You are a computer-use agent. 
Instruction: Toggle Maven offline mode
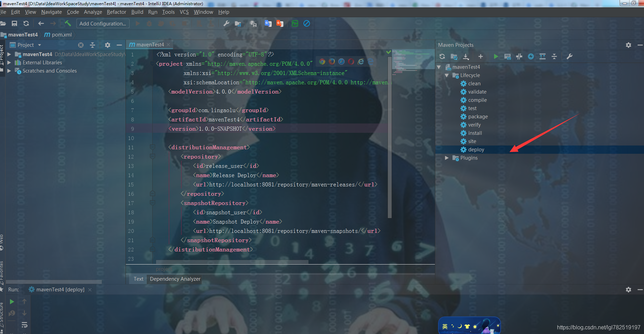(x=519, y=56)
